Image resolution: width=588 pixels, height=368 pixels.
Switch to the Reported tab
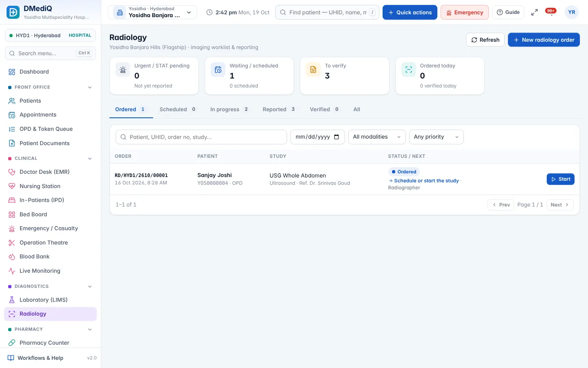279,110
